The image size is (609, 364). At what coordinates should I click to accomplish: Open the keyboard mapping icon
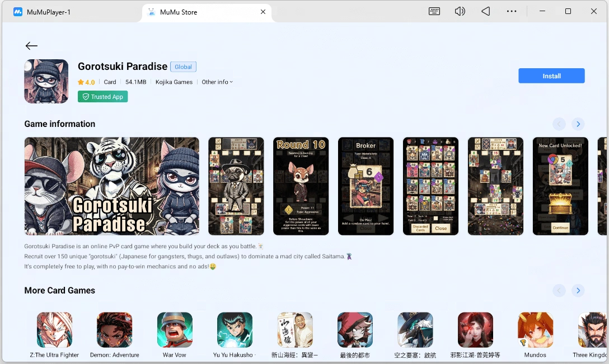[x=434, y=11]
